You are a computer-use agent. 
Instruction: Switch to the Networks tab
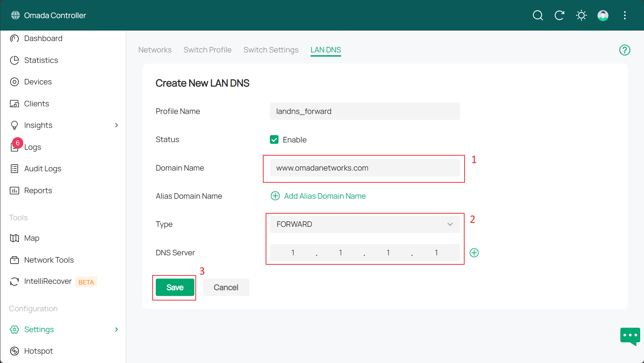click(155, 50)
